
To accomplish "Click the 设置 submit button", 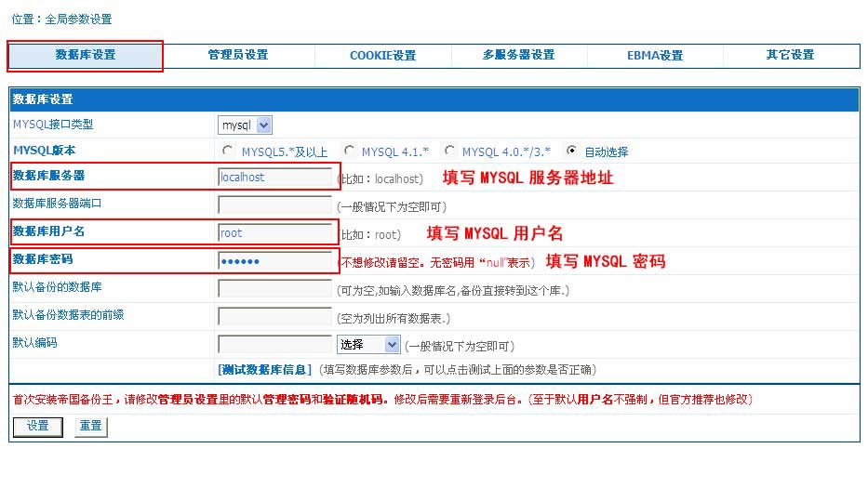I will 38,426.
